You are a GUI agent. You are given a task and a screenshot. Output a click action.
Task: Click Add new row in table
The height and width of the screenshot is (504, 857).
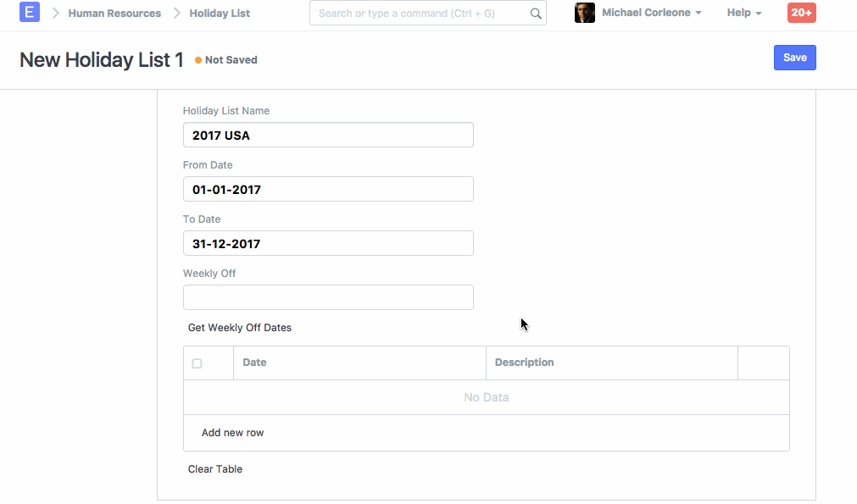tap(233, 433)
